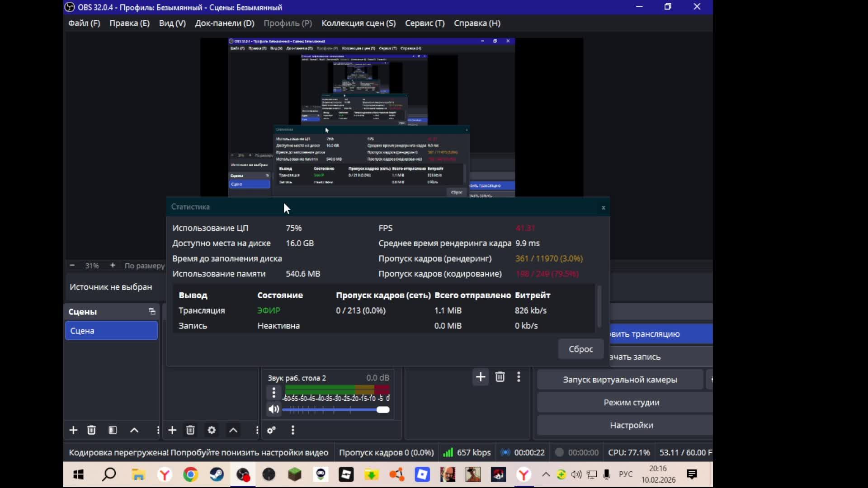Screen dimensions: 868x488
Task: Add a new source with plus icon
Action: point(172,430)
